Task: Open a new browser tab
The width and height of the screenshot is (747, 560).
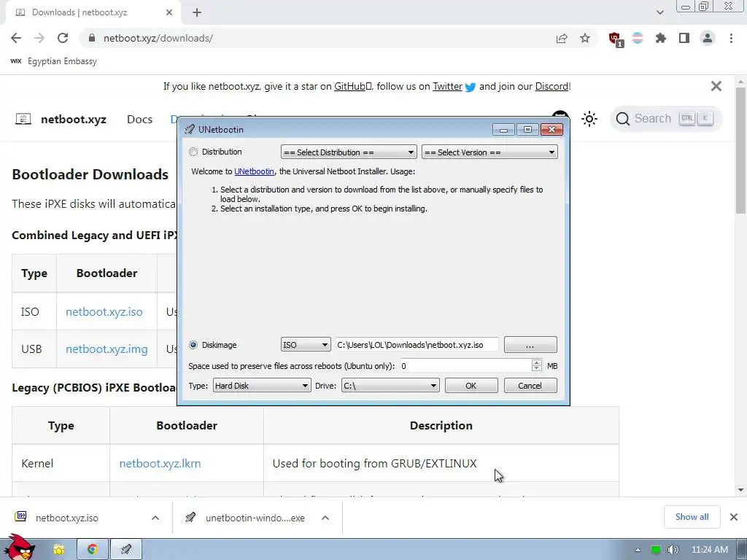Action: [x=197, y=13]
